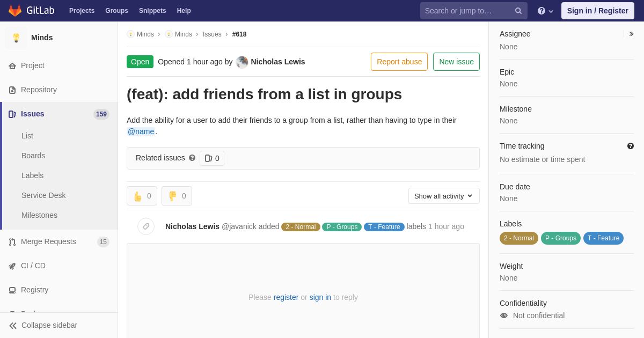644x338 pixels.
Task: Click the Report abuse button
Action: pyautogui.click(x=399, y=62)
